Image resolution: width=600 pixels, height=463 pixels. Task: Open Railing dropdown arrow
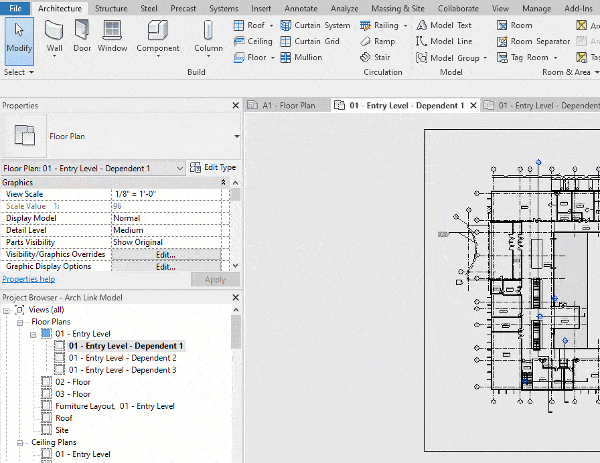tap(405, 26)
